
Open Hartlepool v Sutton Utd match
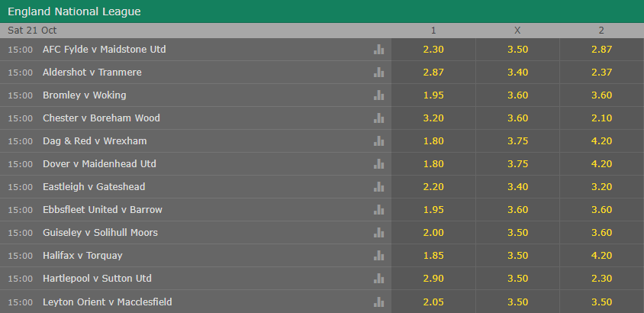[98, 279]
